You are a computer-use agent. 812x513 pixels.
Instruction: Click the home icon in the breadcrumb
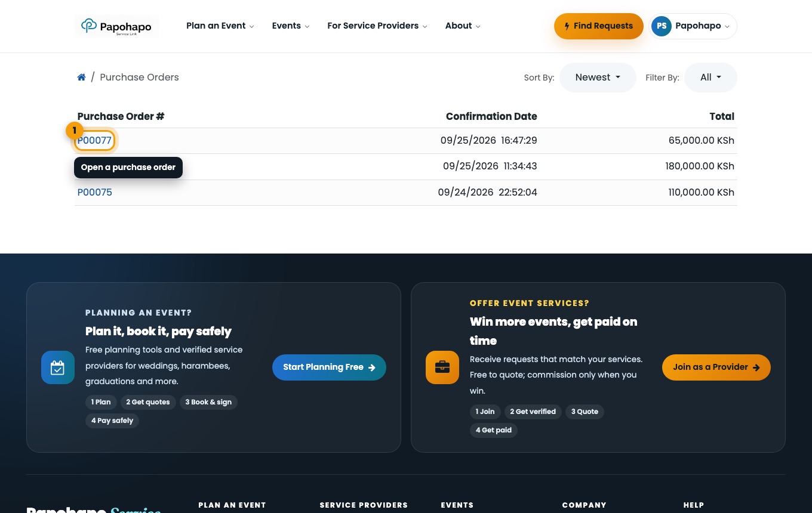(82, 77)
